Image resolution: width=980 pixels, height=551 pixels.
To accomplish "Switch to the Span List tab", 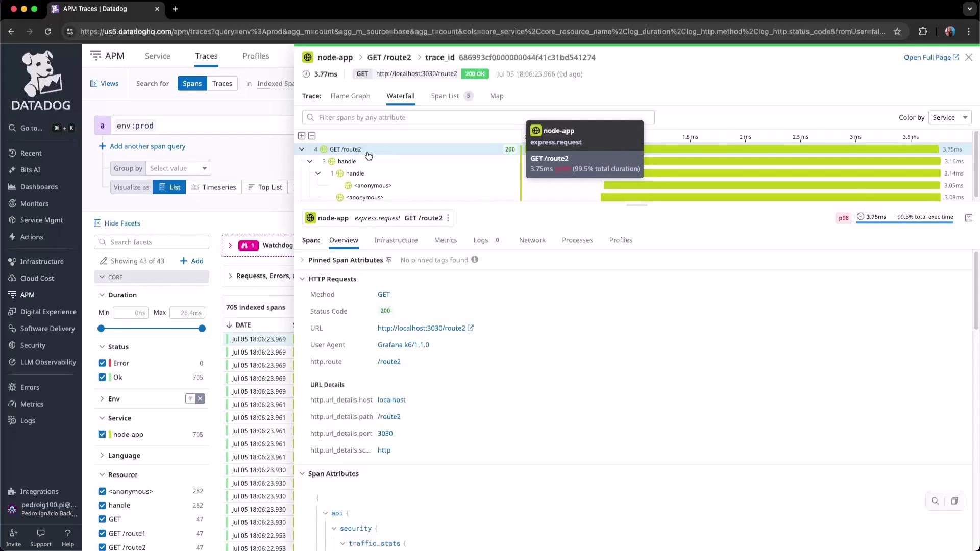I will [x=451, y=96].
